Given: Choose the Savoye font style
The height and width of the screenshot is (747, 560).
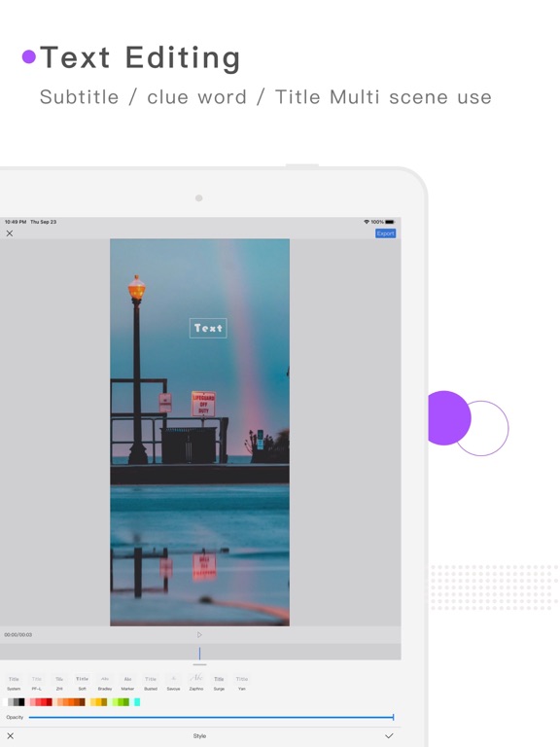Looking at the screenshot, I should (x=173, y=683).
